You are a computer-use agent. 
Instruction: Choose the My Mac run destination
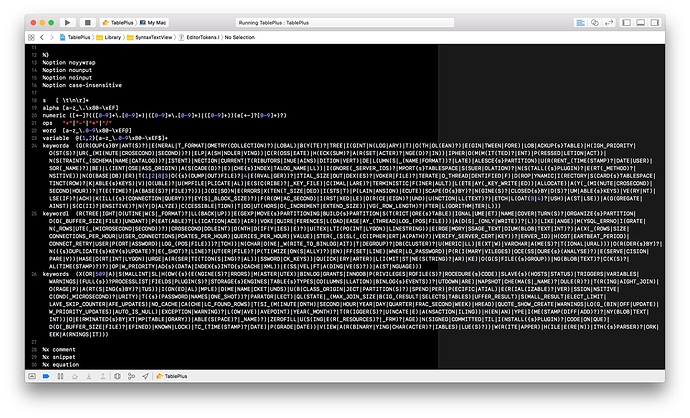click(x=154, y=22)
